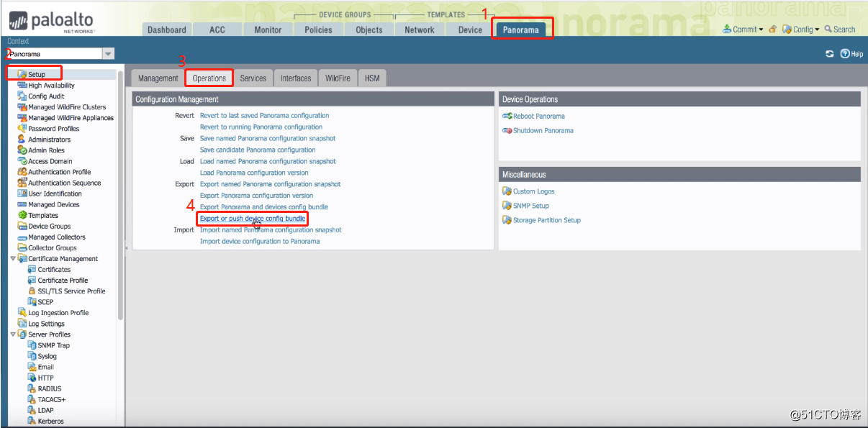The image size is (868, 428).
Task: Click Load Panorama configuration version
Action: click(x=254, y=173)
